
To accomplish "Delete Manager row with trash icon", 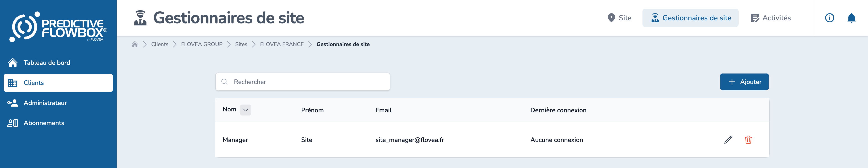I will (x=748, y=140).
